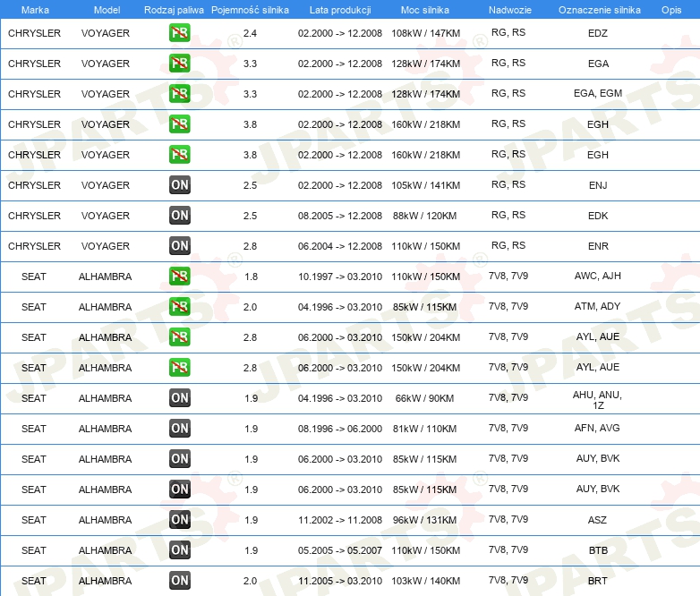
Task: Click the petrol fuel icon in the ATM, ADY row
Action: pos(179,306)
